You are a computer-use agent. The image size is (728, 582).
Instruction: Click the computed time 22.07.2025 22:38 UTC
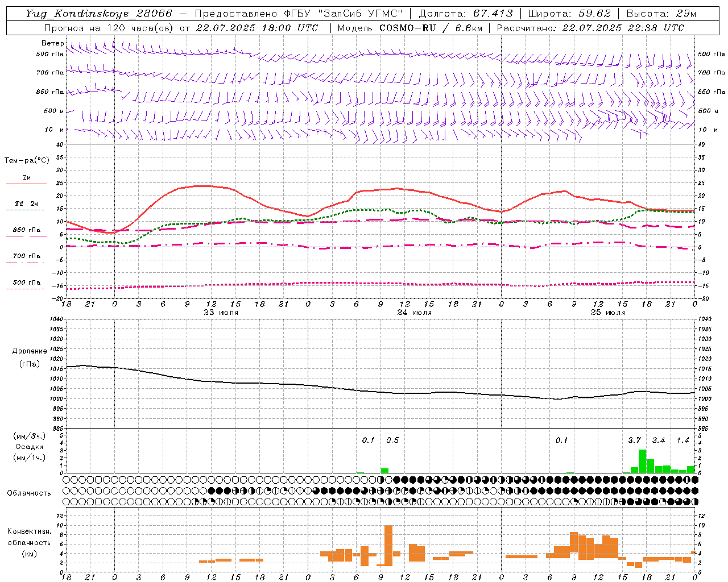[623, 28]
